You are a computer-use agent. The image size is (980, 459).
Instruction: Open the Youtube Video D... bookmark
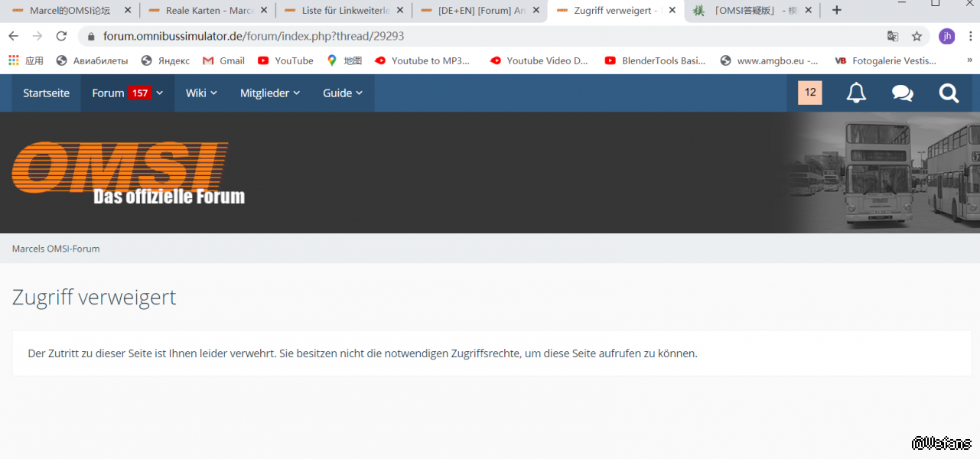[539, 60]
